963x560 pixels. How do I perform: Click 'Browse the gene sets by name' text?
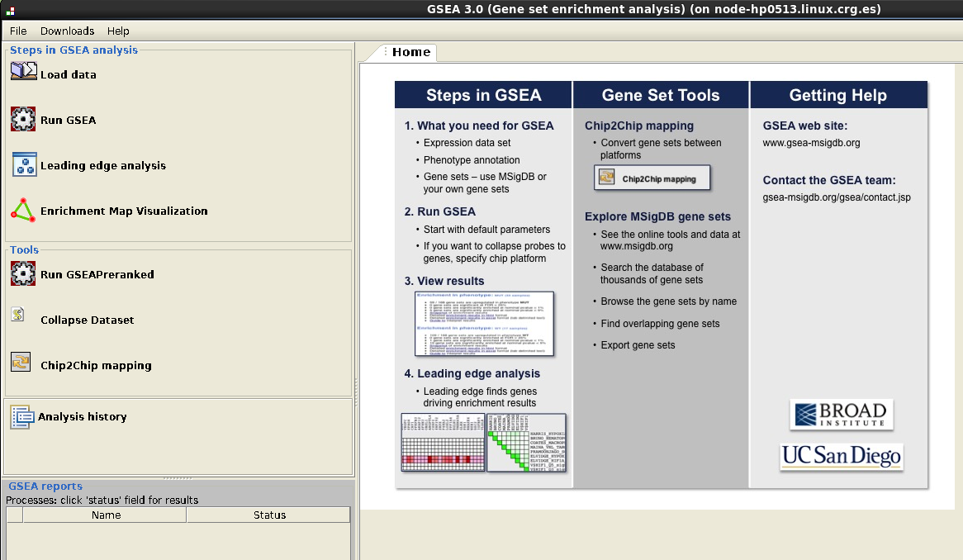[669, 301]
